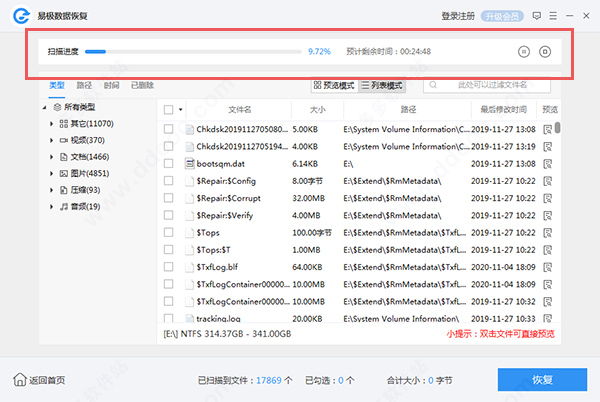Check the box for $TxfLog.blf

tap(168, 267)
